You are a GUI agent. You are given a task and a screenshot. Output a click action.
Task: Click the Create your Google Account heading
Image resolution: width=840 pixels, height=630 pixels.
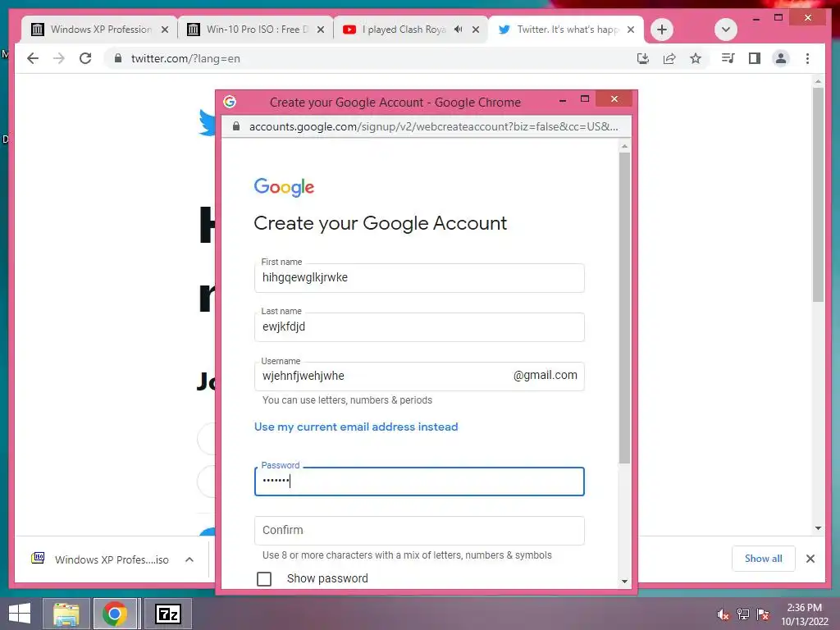pos(381,223)
